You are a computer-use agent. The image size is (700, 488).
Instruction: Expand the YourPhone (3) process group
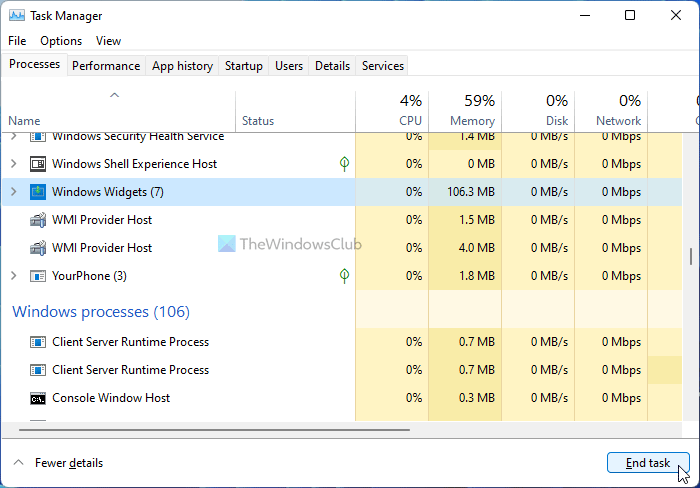point(13,276)
